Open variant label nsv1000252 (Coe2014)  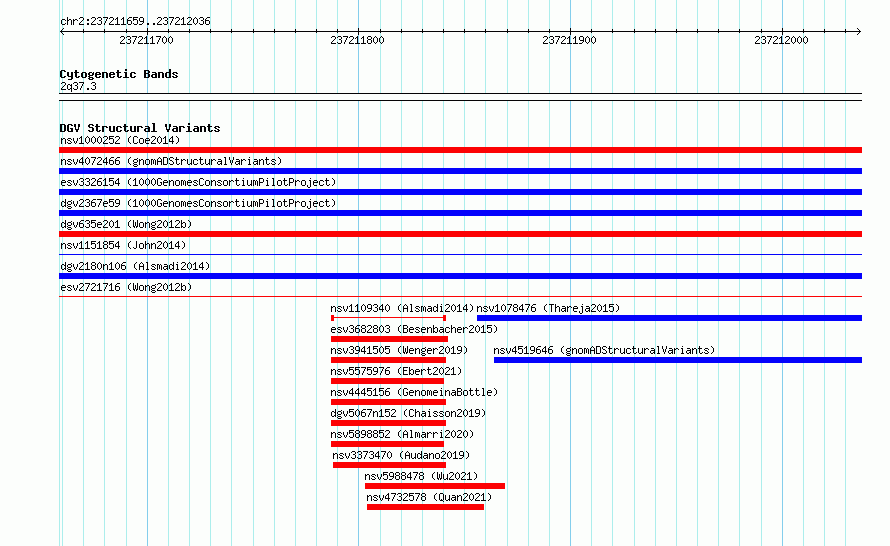[x=120, y=140]
